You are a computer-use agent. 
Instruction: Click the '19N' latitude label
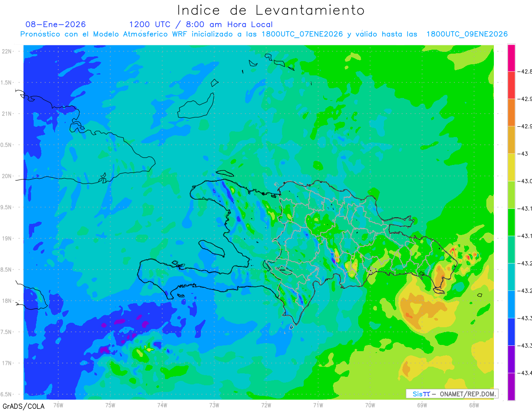[x=7, y=239]
